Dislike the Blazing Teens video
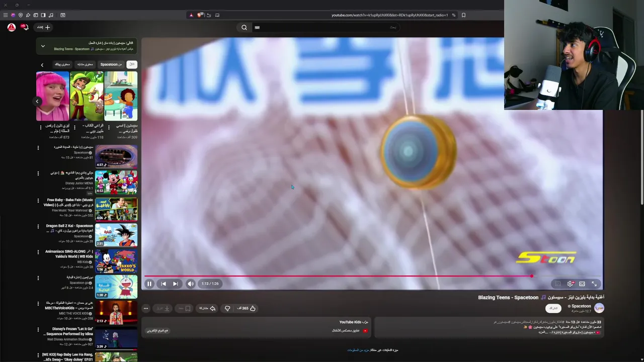Image resolution: width=644 pixels, height=362 pixels. [227, 308]
